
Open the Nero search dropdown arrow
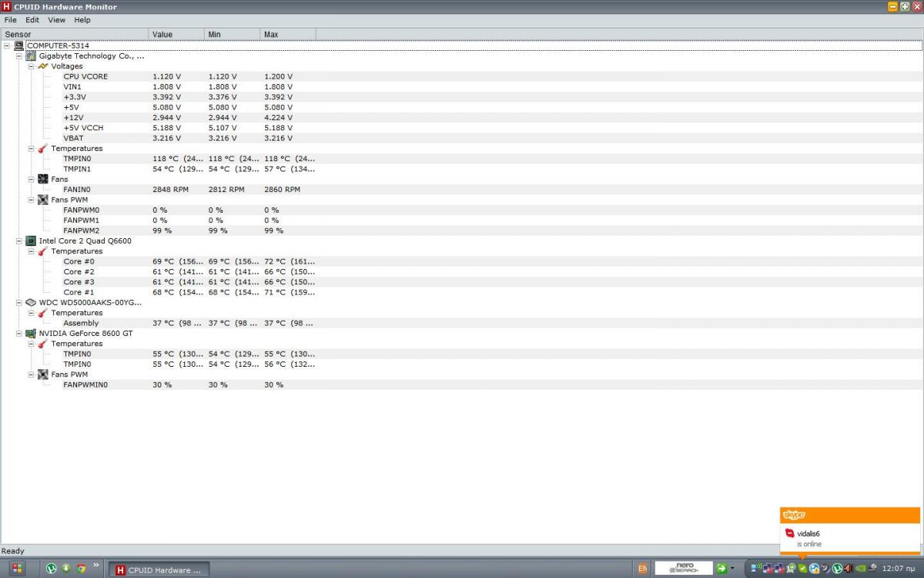click(x=732, y=569)
